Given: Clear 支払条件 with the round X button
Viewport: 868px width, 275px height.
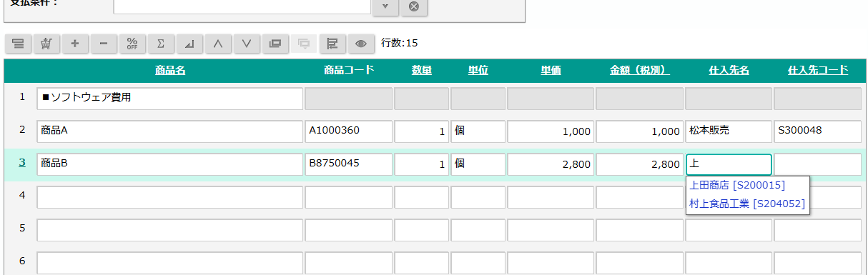Looking at the screenshot, I should [414, 6].
